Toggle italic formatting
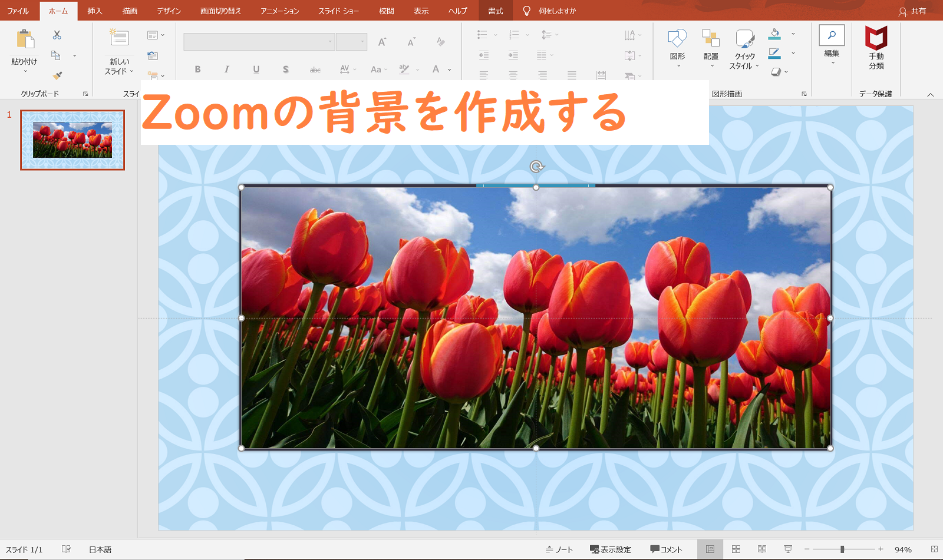943x560 pixels. coord(227,69)
